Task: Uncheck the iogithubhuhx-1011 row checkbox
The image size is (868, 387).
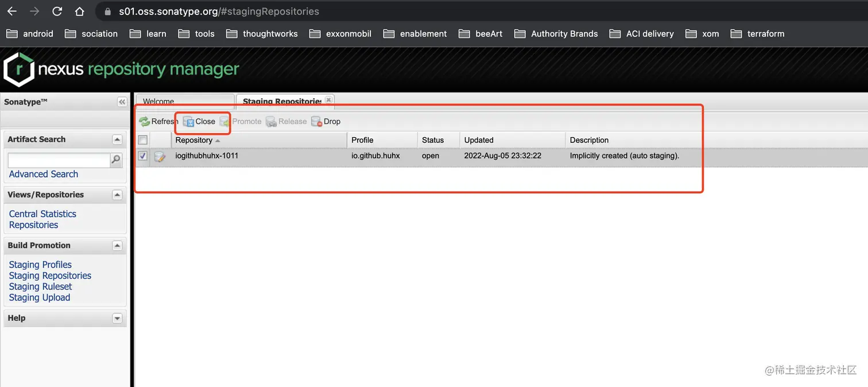Action: point(143,156)
